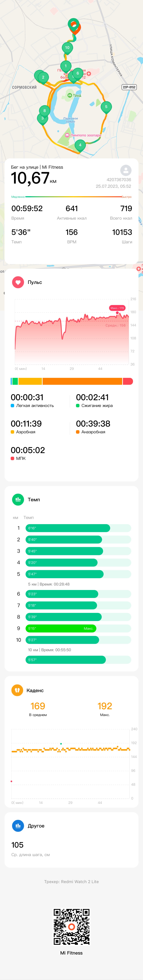This screenshot has height=980, width=143.
Task: Select kilometer 4 map marker
Action: click(80, 145)
